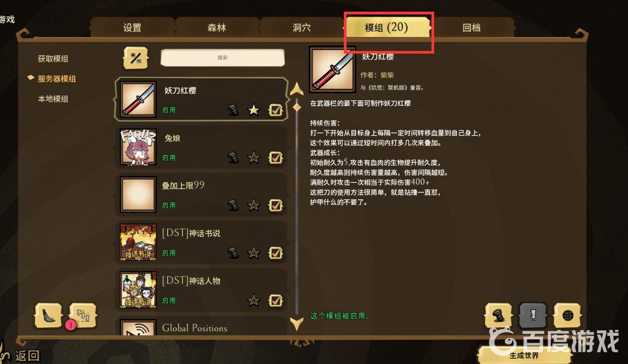
Task: Click the mod list scrollbar diamond handle
Action: [297, 107]
